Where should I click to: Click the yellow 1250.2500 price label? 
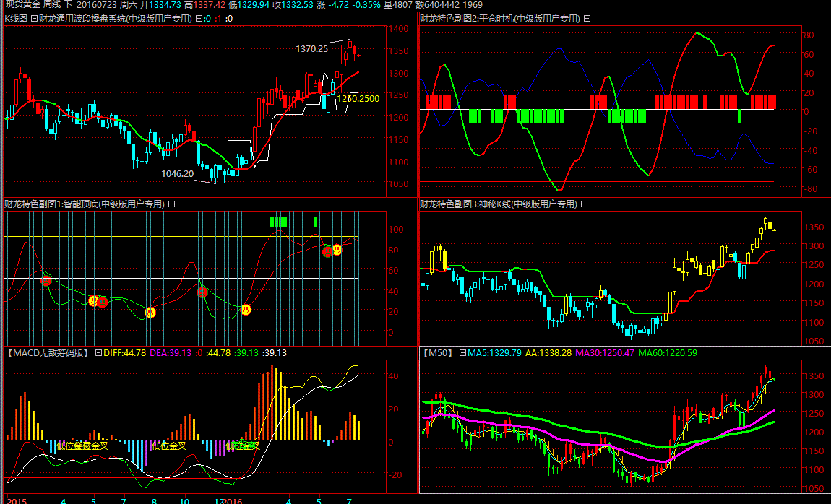358,98
